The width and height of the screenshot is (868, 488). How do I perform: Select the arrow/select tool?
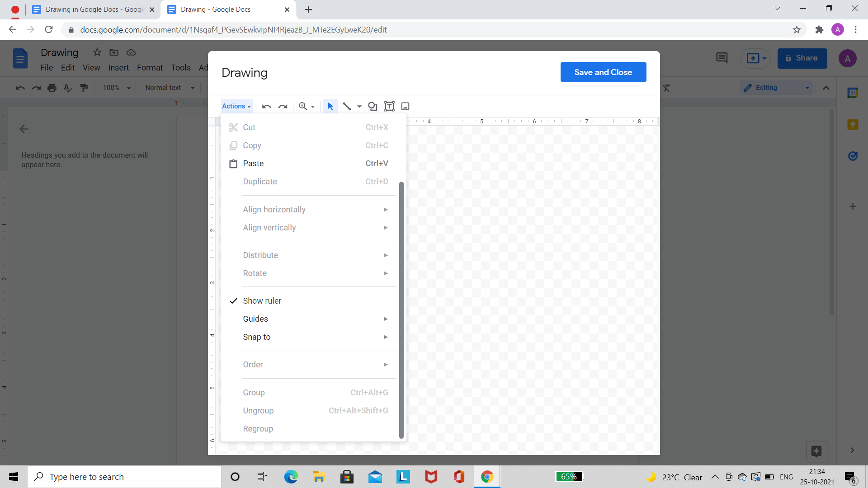click(x=330, y=106)
